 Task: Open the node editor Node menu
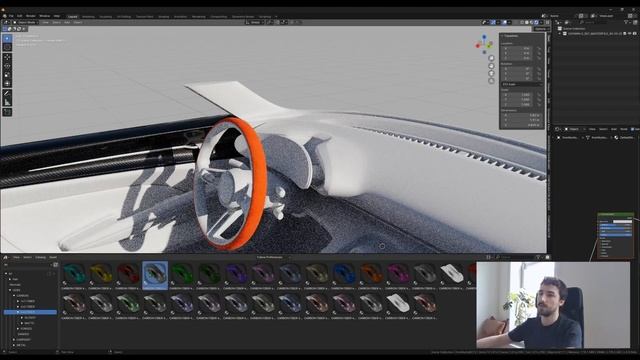[x=624, y=129]
